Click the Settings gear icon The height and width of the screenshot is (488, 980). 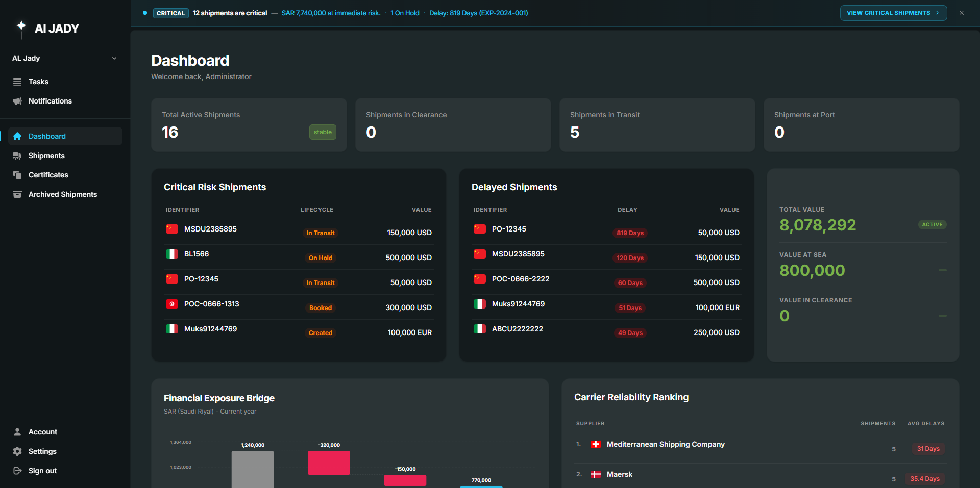[x=17, y=451]
